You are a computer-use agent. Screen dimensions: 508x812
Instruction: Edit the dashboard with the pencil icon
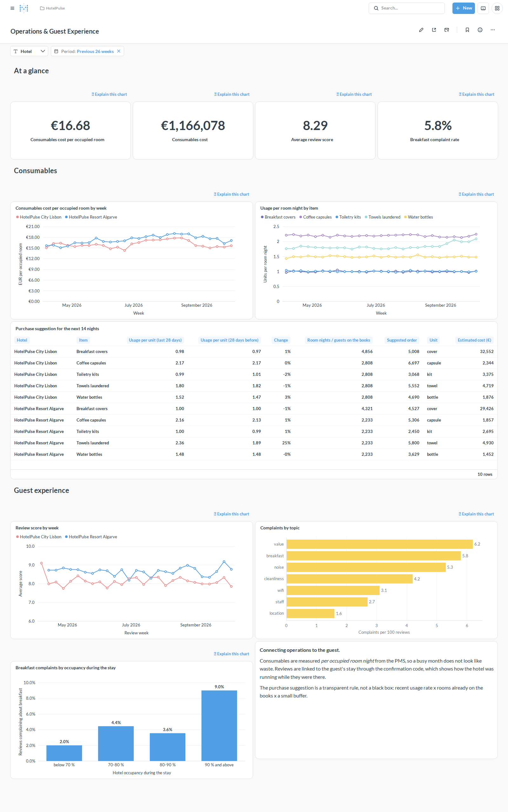tap(421, 30)
